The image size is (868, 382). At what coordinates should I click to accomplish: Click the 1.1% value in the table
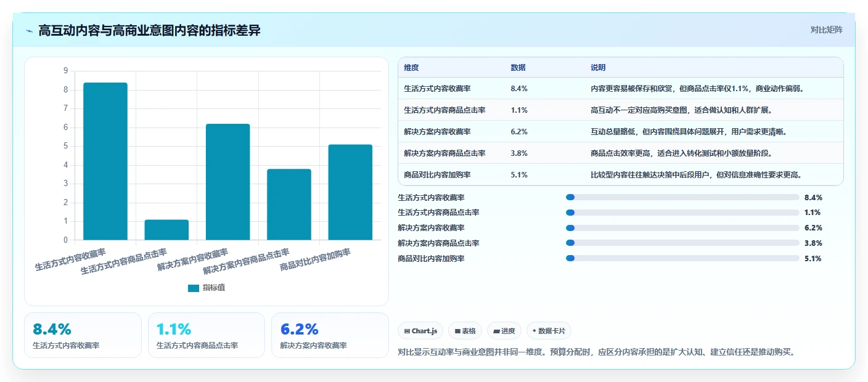(519, 110)
